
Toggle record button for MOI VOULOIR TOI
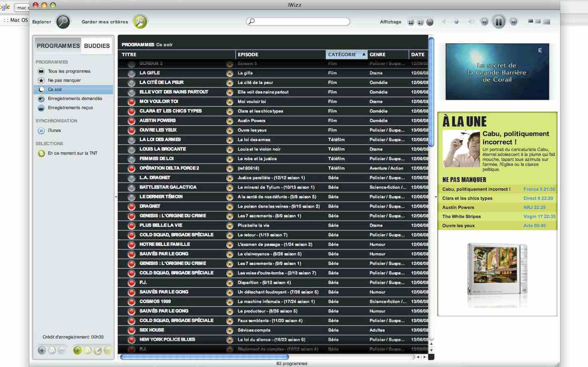tap(131, 102)
